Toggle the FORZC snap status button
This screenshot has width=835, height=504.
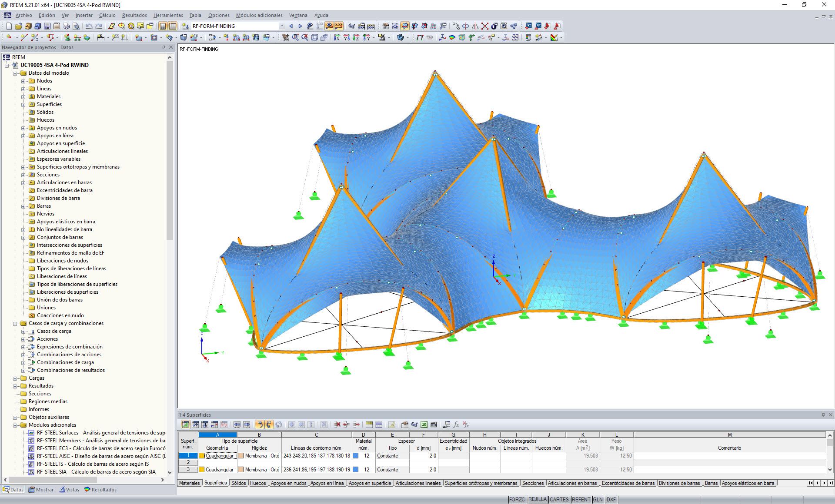click(517, 500)
